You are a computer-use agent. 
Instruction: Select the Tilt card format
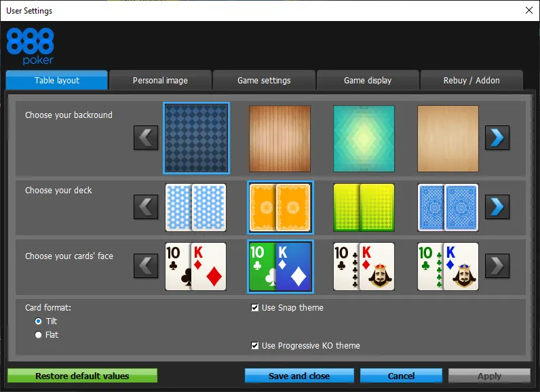(x=38, y=321)
